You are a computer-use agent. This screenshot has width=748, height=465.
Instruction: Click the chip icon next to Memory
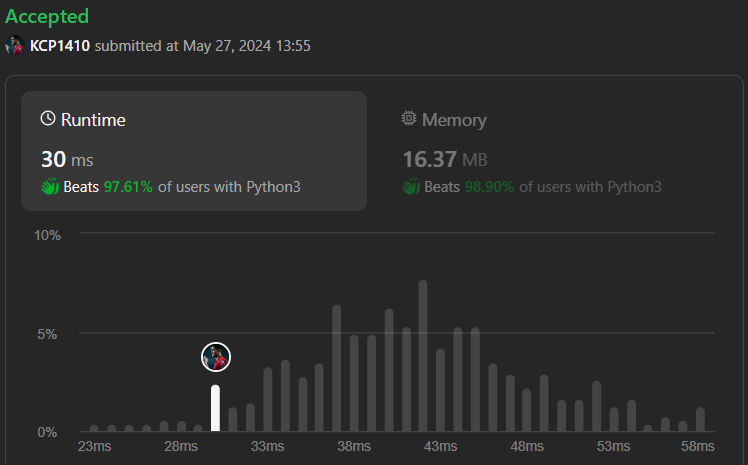pos(409,119)
